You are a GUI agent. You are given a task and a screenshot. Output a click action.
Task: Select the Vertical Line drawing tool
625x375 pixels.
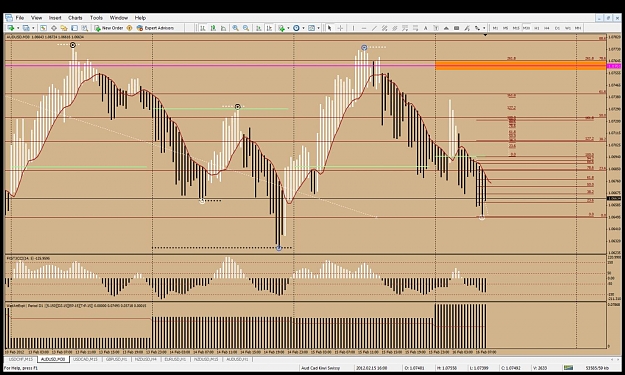pos(354,28)
